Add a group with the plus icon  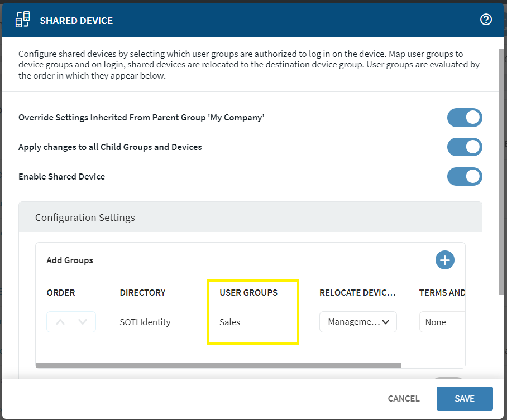(x=445, y=260)
